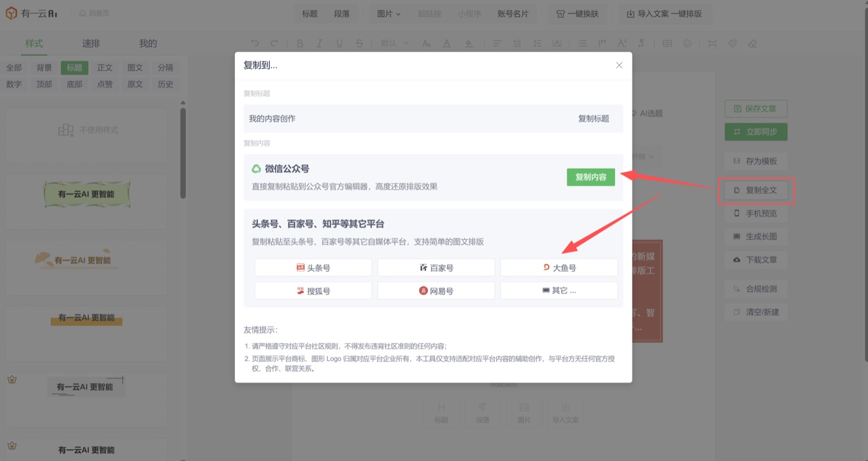Viewport: 868px width, 461px height.
Task: Click the redo arrow icon
Action: (x=274, y=43)
